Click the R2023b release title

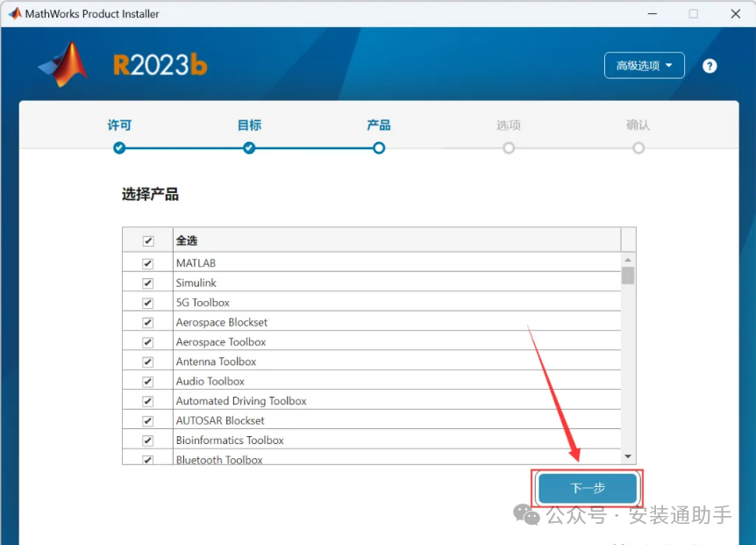click(160, 65)
